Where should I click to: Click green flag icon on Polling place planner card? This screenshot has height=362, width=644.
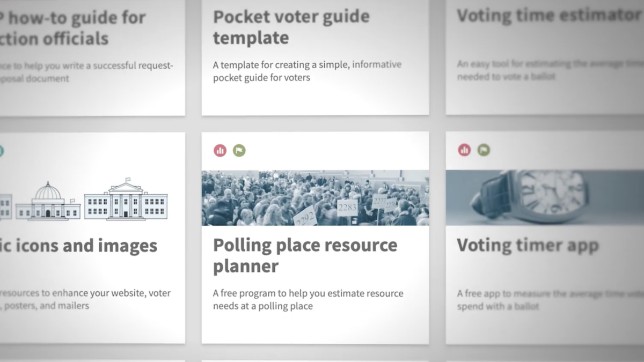pos(239,151)
